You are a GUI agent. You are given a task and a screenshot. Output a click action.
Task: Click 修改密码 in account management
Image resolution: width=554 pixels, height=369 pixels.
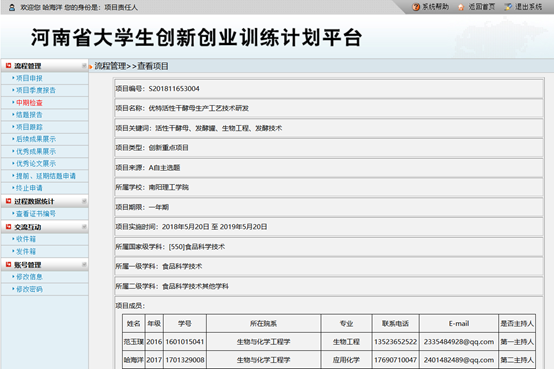[x=29, y=289]
